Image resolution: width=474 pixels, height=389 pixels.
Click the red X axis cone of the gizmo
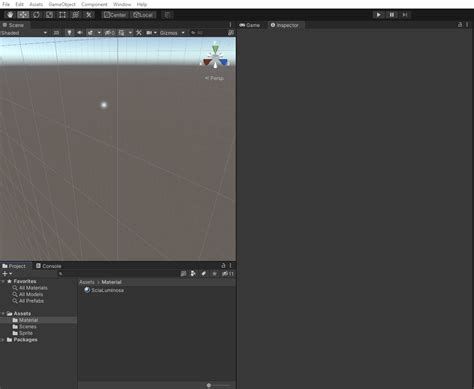click(x=207, y=62)
